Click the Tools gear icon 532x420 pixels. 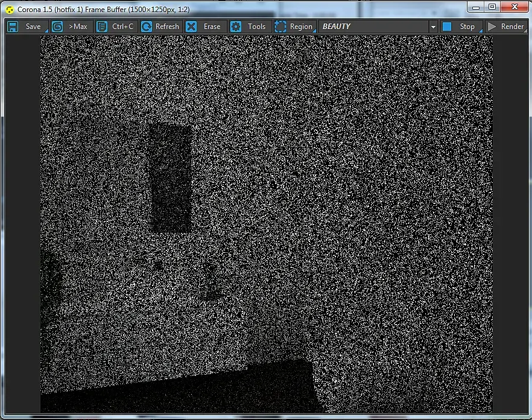pos(236,27)
